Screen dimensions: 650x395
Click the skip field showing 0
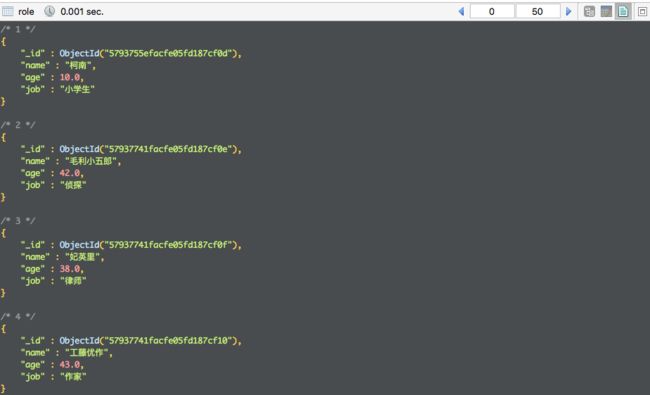[492, 12]
